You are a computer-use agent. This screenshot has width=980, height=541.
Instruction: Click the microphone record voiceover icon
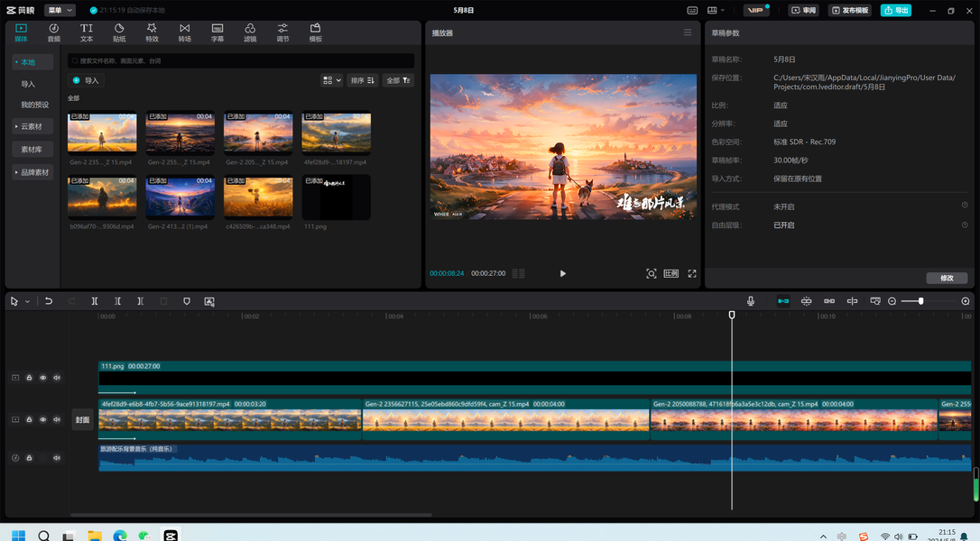pyautogui.click(x=750, y=301)
